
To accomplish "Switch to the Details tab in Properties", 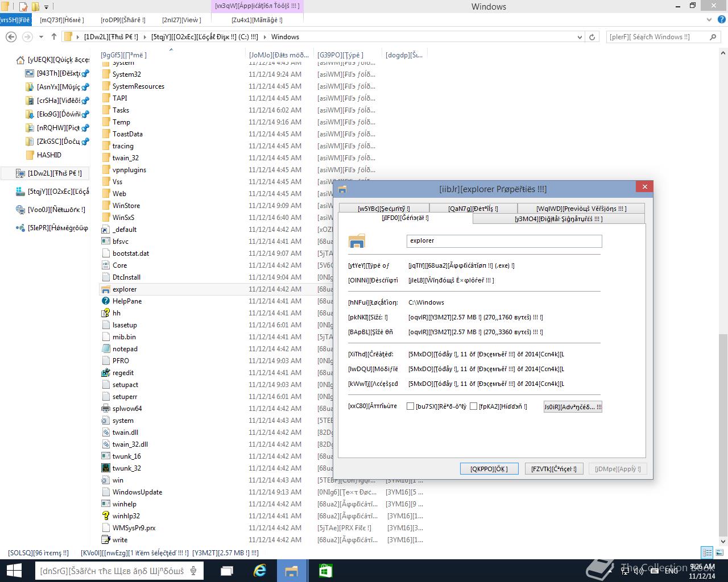I will 473,209.
